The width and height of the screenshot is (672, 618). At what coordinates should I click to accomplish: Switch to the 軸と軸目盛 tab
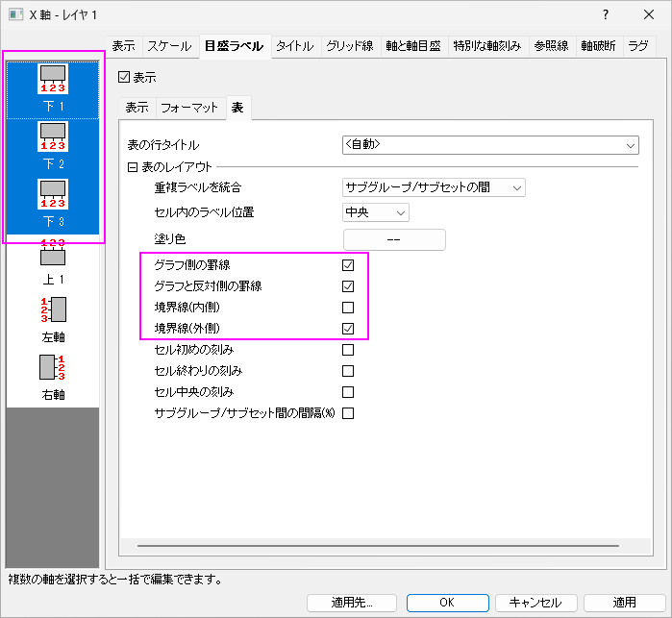(x=413, y=46)
